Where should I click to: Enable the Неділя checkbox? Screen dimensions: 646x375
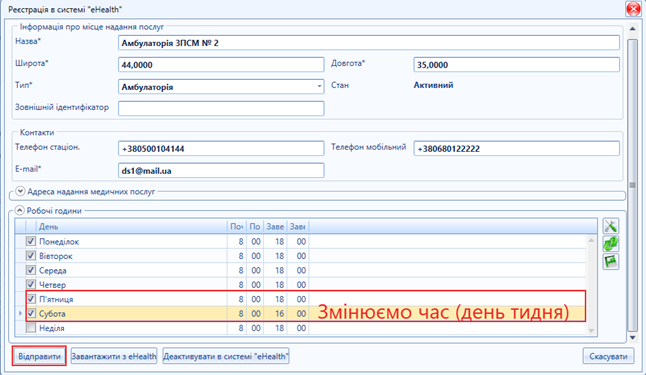[x=31, y=328]
